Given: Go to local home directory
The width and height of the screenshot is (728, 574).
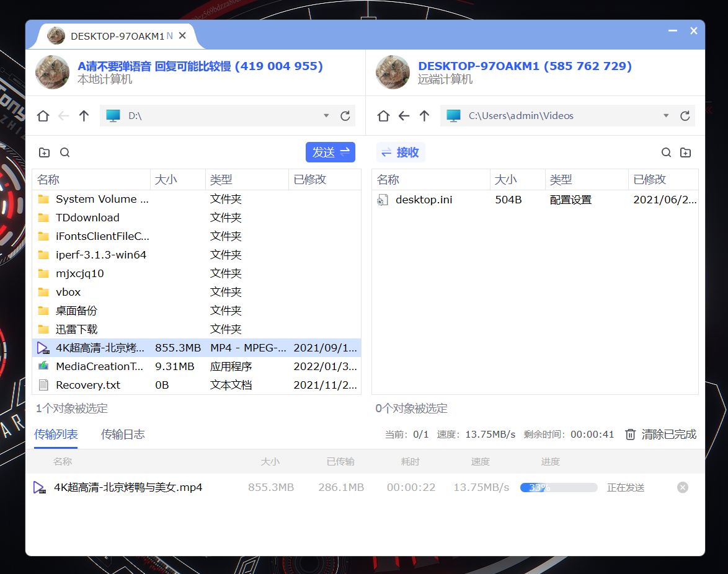Looking at the screenshot, I should [43, 115].
